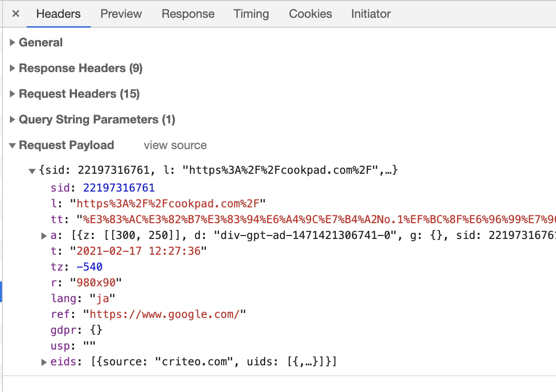Click the gdpr key row
This screenshot has width=556, height=392.
pos(77,330)
